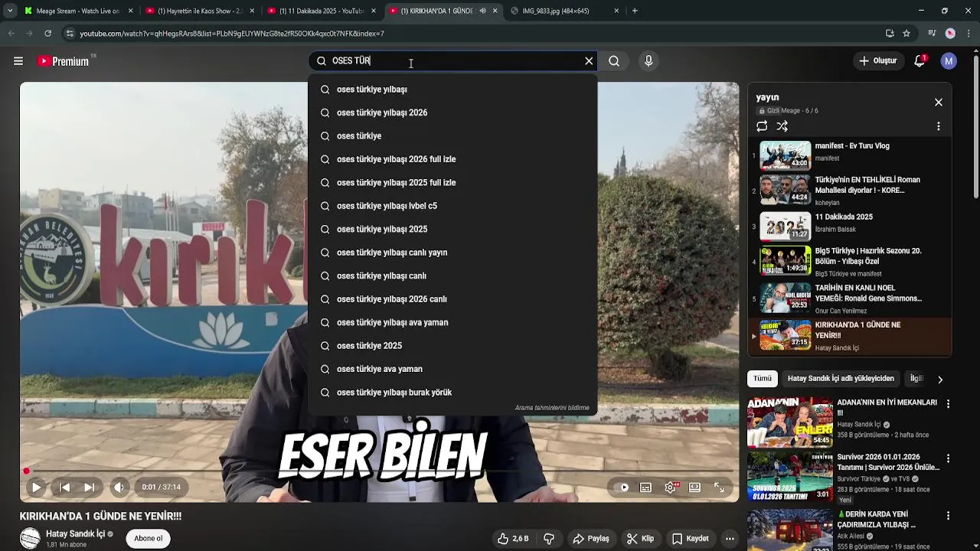
Task: Open the playlist panel three-dot menu
Action: tap(939, 126)
